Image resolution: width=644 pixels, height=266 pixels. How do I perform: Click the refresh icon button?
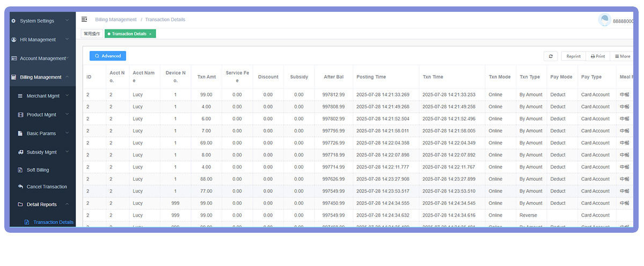551,56
